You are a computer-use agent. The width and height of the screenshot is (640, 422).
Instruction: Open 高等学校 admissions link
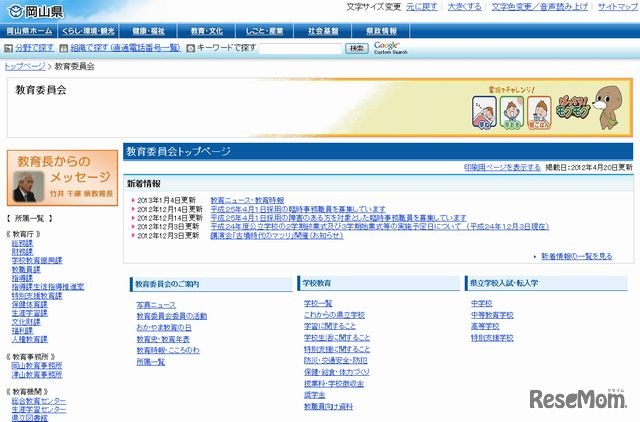(x=485, y=326)
